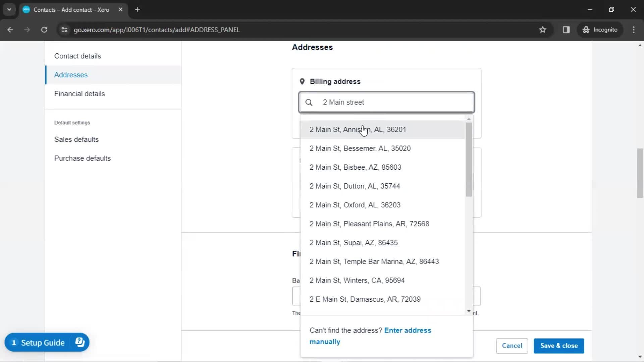The width and height of the screenshot is (644, 362).
Task: Minimize the browser window
Action: [x=590, y=10]
